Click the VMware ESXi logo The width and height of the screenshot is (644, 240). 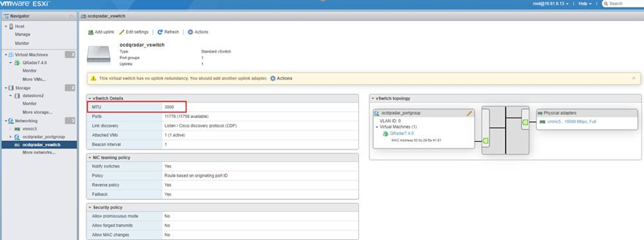(25, 4)
